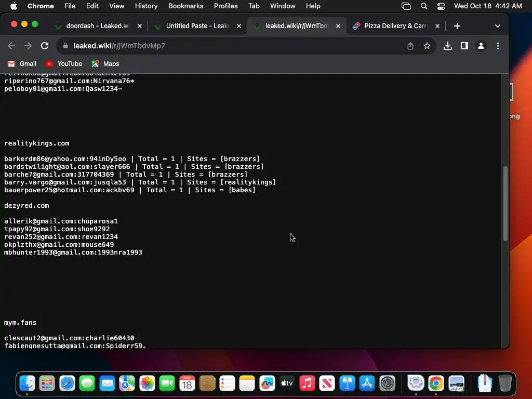Click the page's vertical scrollbar thumb
Image resolution: width=532 pixels, height=399 pixels.
coord(505,204)
